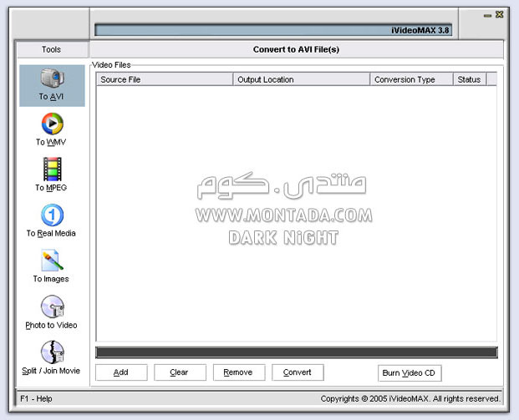Remove the selected file from list
Screen dimensions: 519x420
pyautogui.click(x=238, y=372)
